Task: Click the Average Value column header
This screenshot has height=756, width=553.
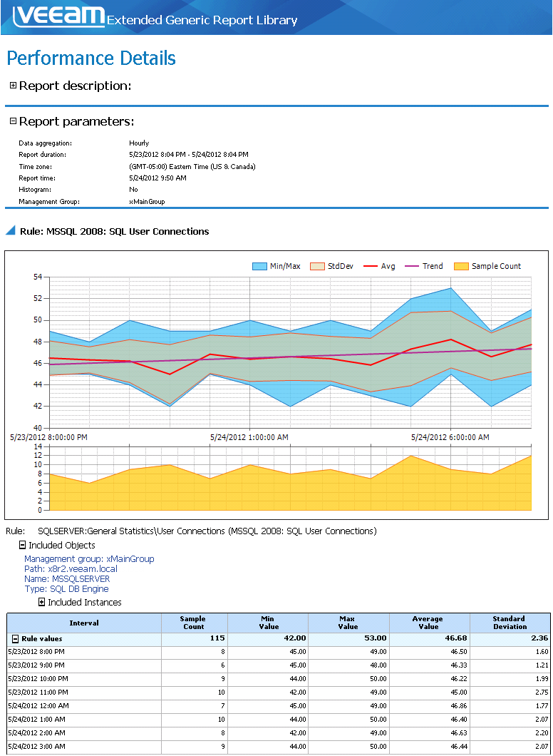Action: click(429, 623)
